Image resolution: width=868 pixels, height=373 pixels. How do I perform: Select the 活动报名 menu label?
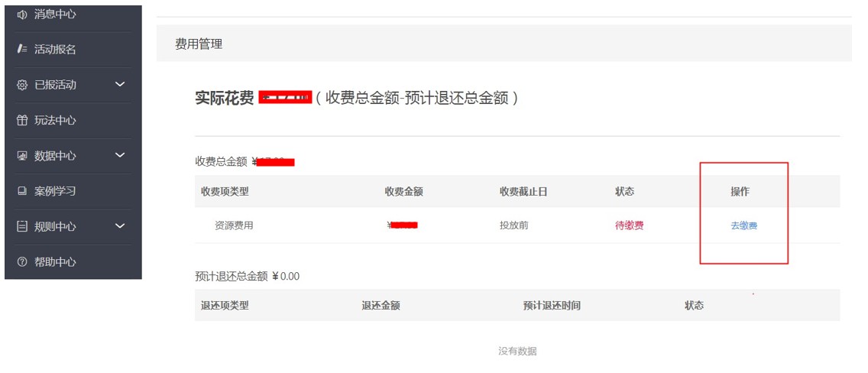[x=55, y=50]
